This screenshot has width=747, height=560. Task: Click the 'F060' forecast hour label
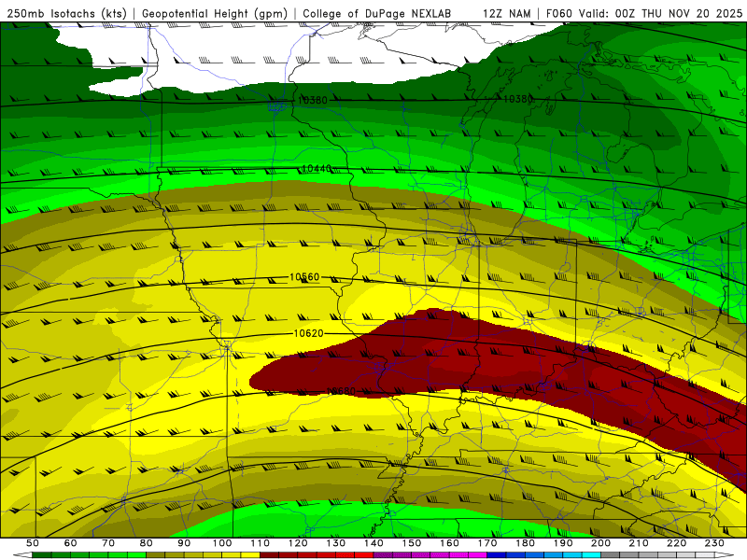559,14
